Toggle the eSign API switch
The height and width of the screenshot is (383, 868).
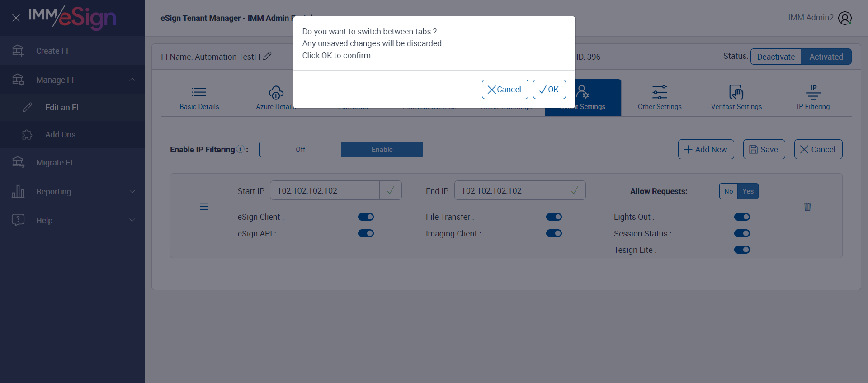[366, 233]
